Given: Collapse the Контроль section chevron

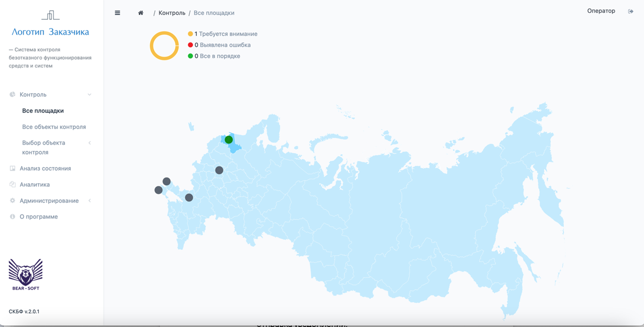Looking at the screenshot, I should pos(89,94).
